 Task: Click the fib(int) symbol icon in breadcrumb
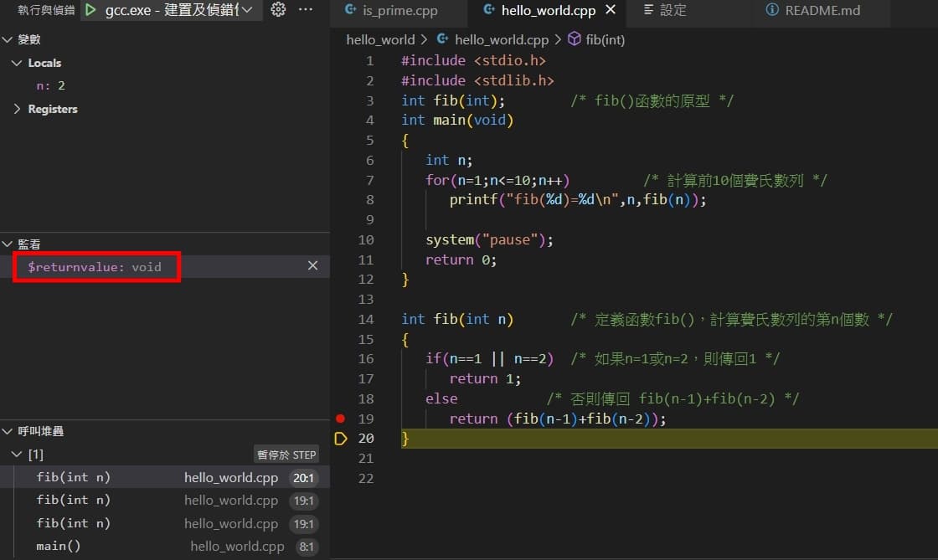tap(573, 39)
